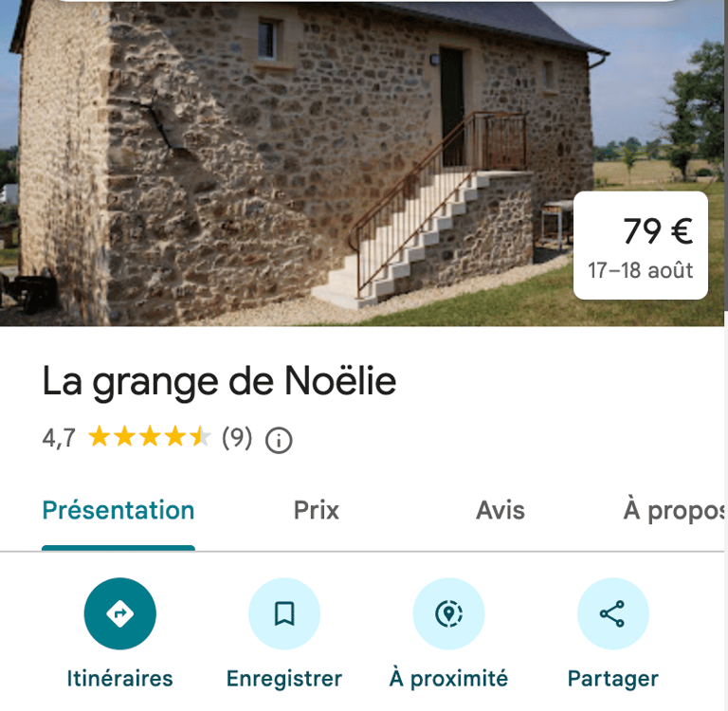Click the À proximité text label

[448, 679]
